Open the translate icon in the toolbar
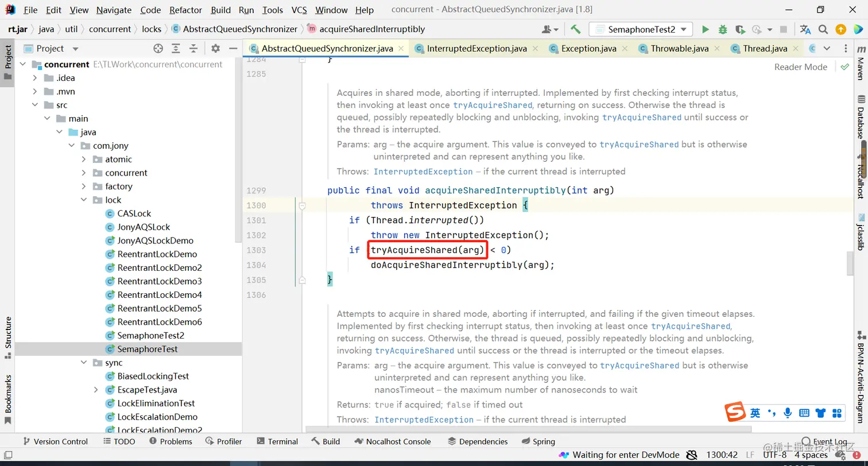Screen dimensions: 868x466 (805, 29)
